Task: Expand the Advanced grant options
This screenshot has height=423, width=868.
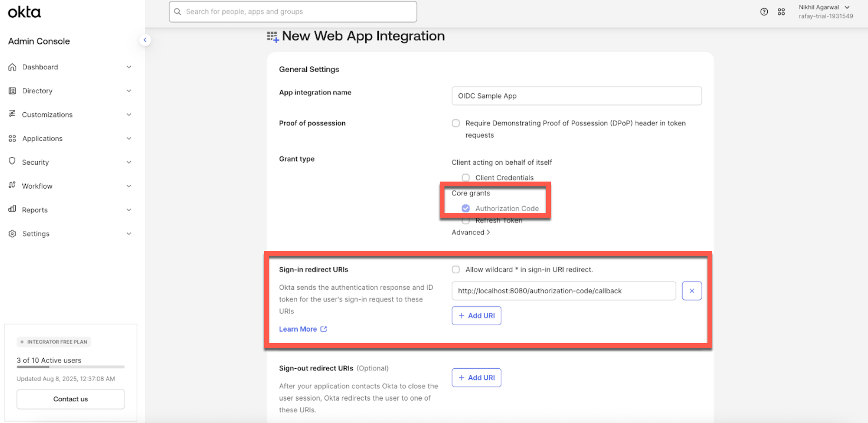Action: pyautogui.click(x=471, y=232)
